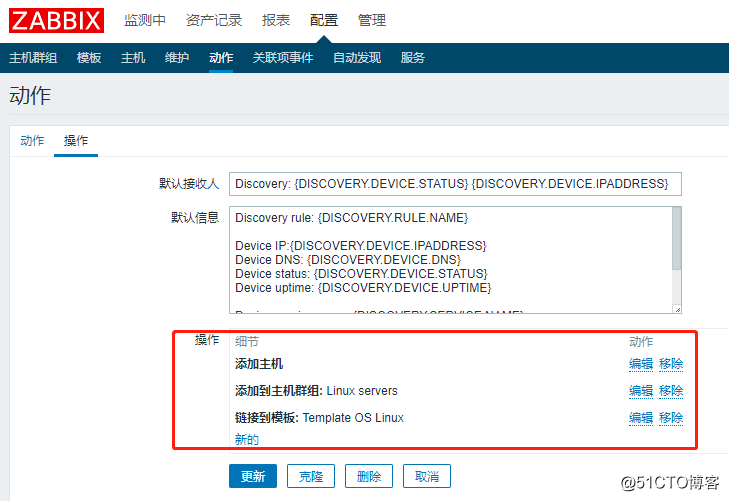729x501 pixels.
Task: Remove the 添加主机 operation
Action: click(x=671, y=364)
